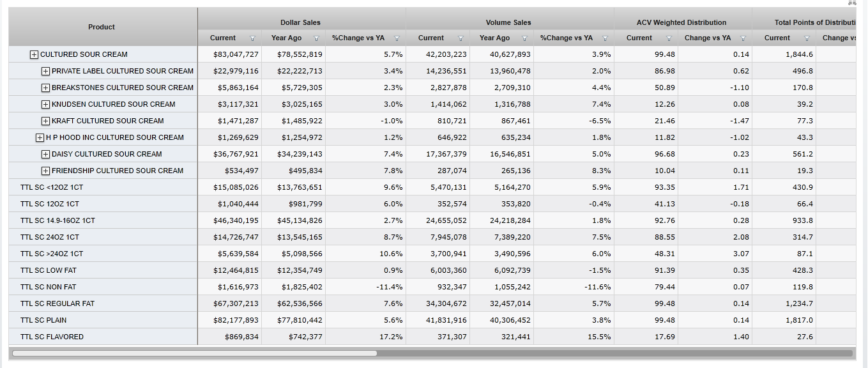Open filter for ACV Weighted Distribution Current
The image size is (868, 368).
tap(669, 38)
